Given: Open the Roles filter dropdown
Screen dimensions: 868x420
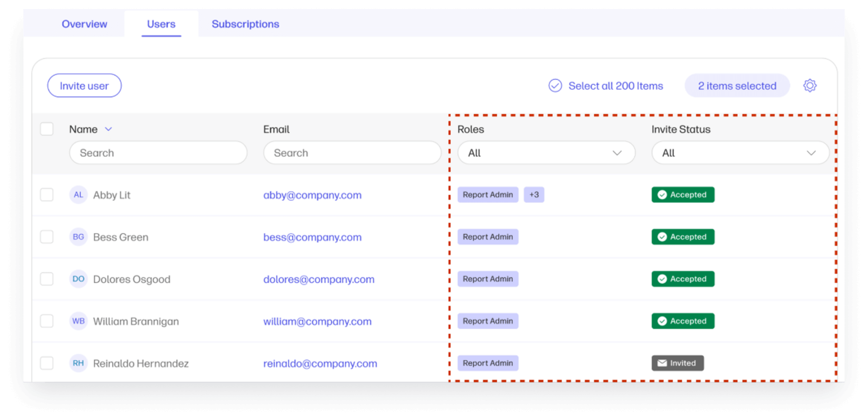Looking at the screenshot, I should (x=546, y=153).
